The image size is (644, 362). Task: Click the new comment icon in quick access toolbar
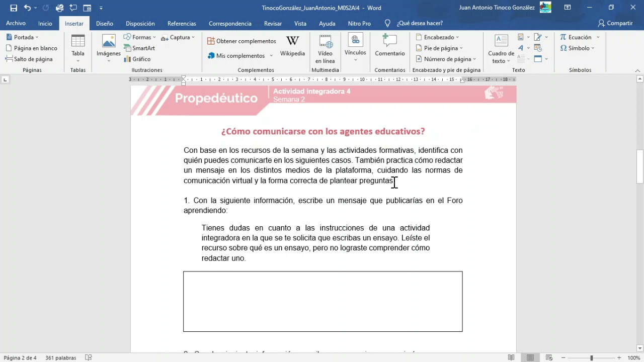pyautogui.click(x=73, y=8)
